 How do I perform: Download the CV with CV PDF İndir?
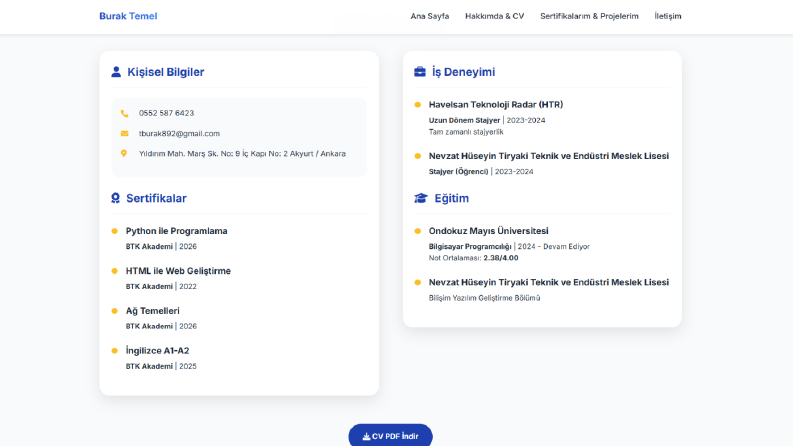pos(390,436)
